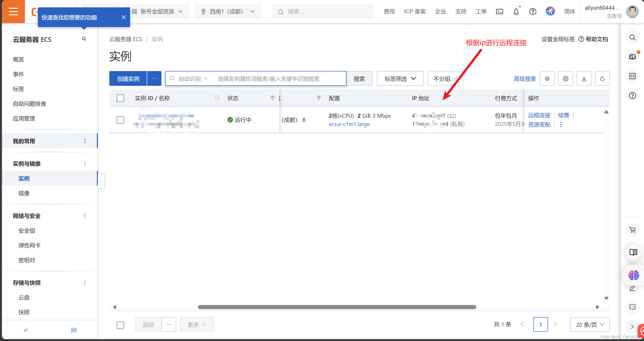Screen dimensions: 644x341
Task: Open the more-actions dots in the instance row
Action: point(561,124)
